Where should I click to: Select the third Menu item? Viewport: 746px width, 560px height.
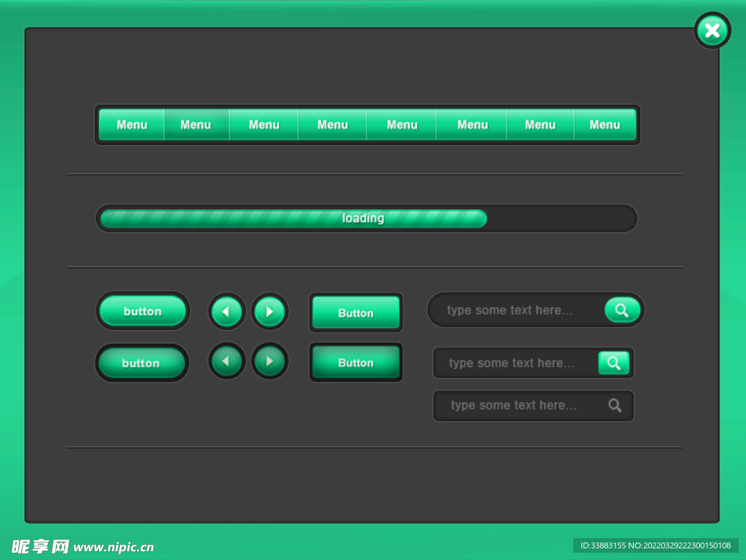pos(264,125)
